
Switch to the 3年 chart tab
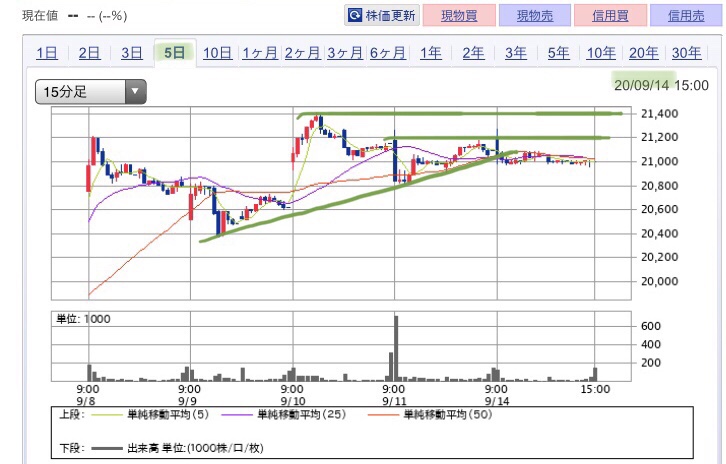coord(516,53)
